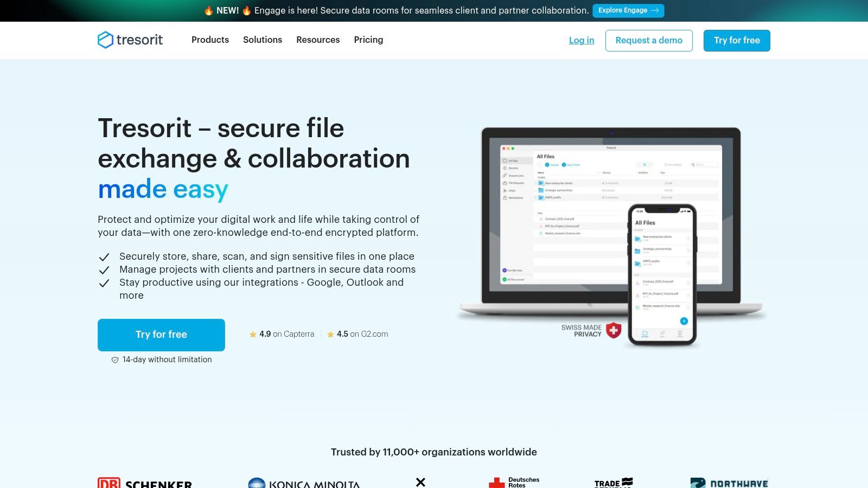This screenshot has height=488, width=868.
Task: Click the shield icon beside 14-day text
Action: pyautogui.click(x=115, y=360)
